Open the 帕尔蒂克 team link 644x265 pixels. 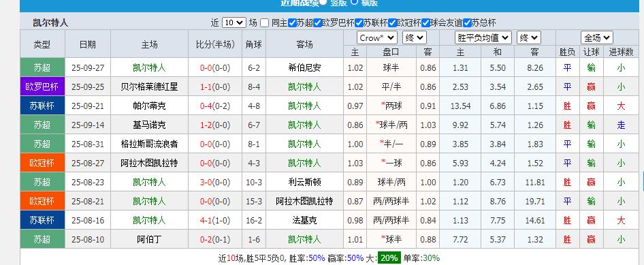point(149,106)
